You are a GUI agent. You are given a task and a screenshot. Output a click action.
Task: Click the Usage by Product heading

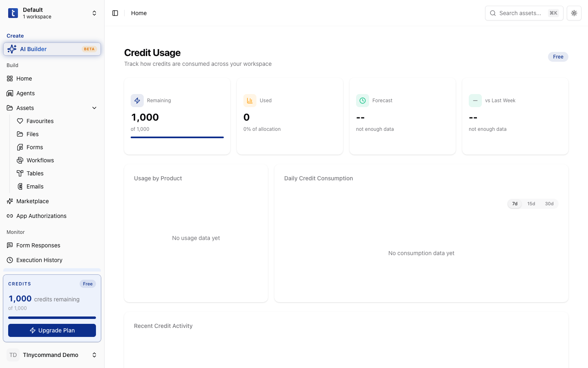coord(158,178)
